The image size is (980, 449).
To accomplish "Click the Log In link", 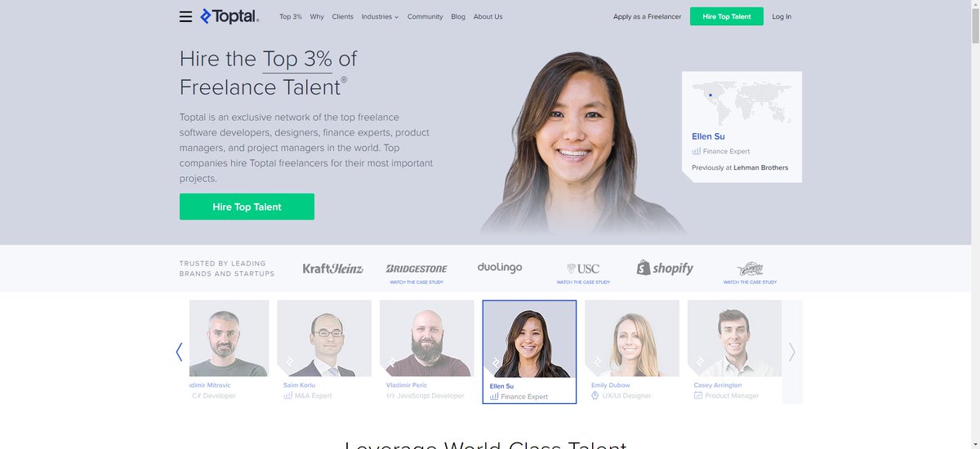I will (782, 16).
